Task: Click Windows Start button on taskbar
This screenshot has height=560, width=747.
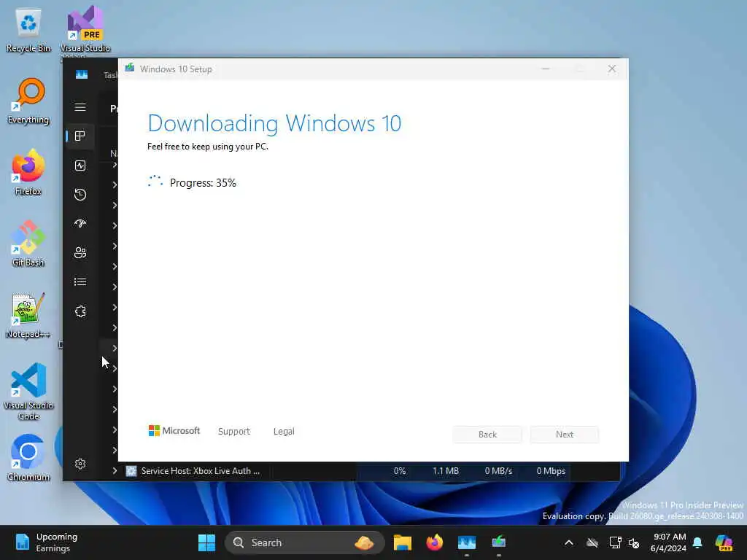Action: [206, 542]
